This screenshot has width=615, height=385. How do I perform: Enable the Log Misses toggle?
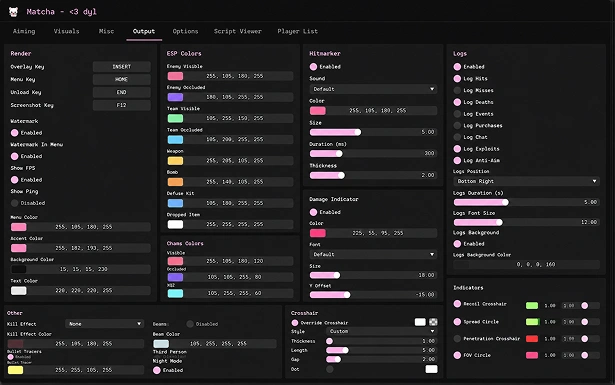(457, 90)
